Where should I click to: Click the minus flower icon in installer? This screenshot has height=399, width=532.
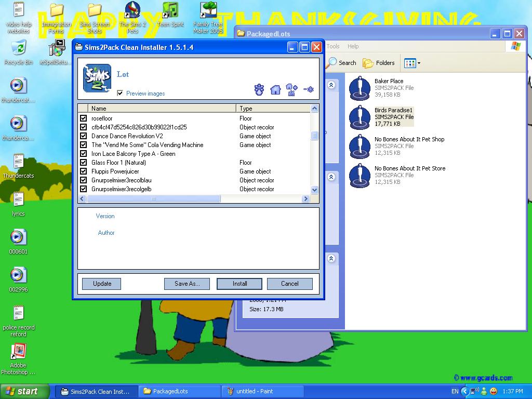309,89
